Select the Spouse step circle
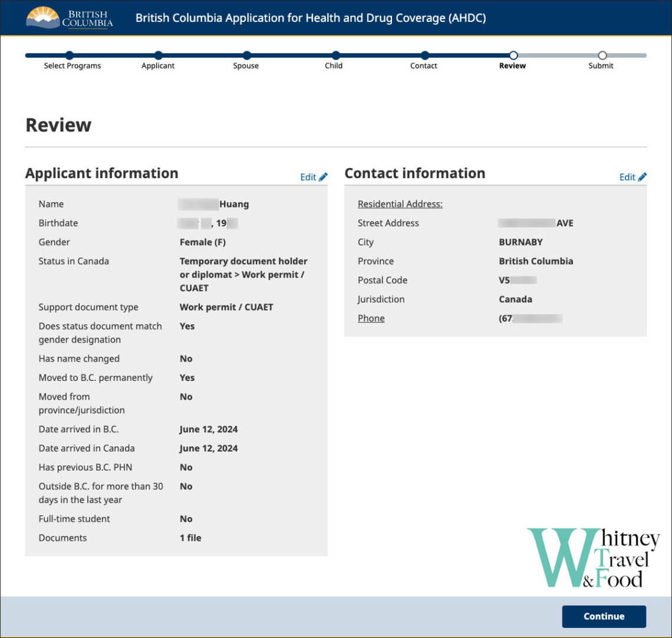The width and height of the screenshot is (672, 638). pyautogui.click(x=245, y=55)
